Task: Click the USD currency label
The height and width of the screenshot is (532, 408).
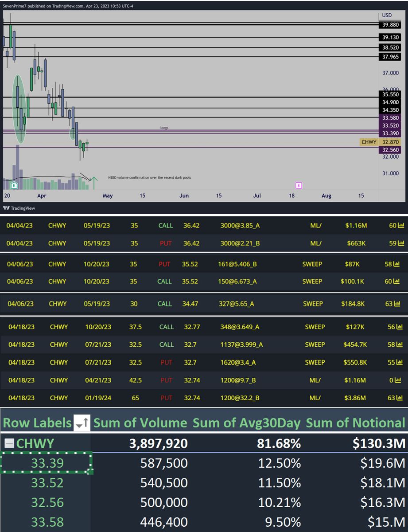Action: coord(387,15)
